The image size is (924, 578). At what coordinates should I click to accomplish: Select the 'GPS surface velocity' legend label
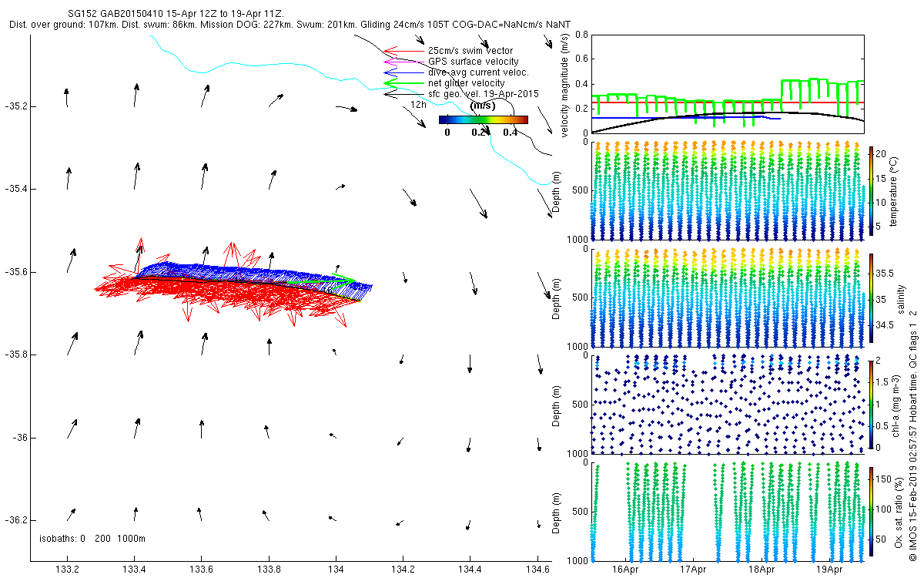[474, 62]
